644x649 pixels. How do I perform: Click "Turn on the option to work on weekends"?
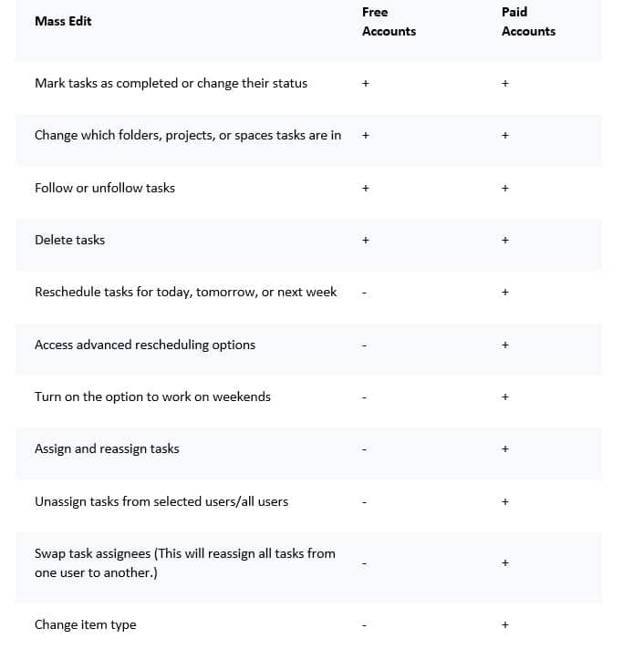pos(152,397)
